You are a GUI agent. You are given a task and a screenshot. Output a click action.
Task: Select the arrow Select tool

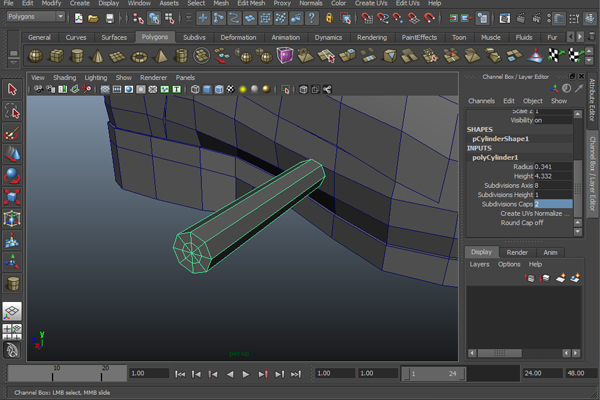point(12,90)
